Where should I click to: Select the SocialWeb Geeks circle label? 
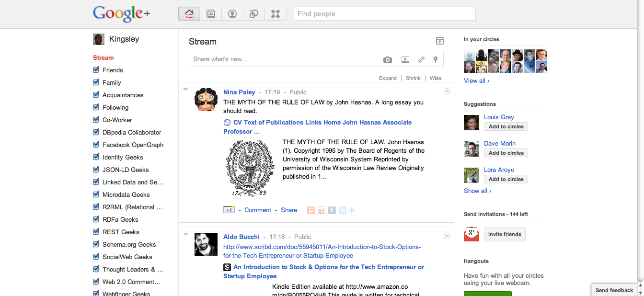coord(127,257)
